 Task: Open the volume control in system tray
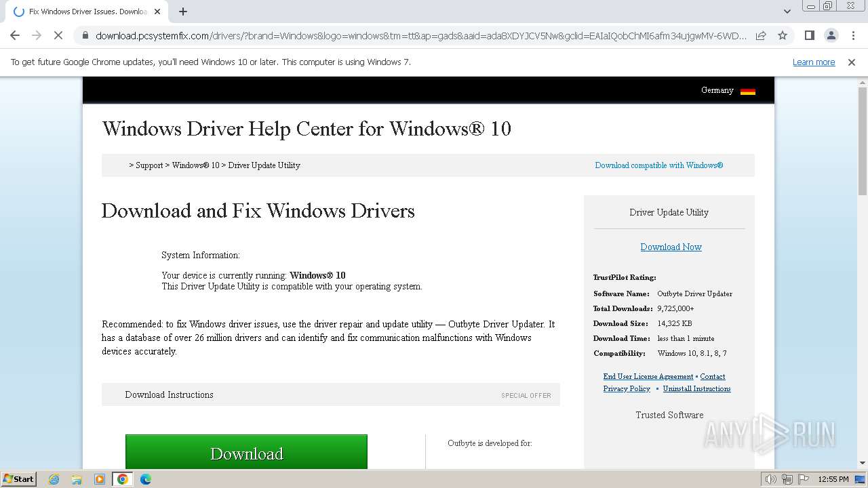coord(771,479)
